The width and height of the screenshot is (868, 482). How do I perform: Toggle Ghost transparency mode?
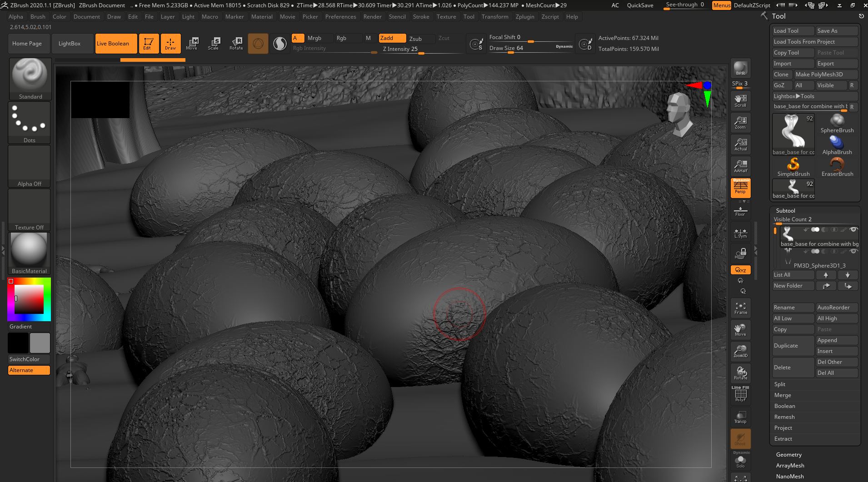[x=740, y=439]
